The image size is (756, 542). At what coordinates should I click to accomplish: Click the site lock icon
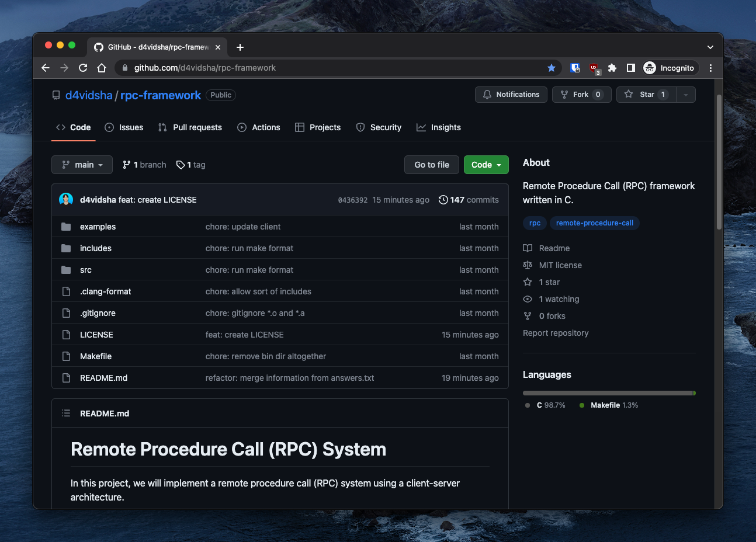pyautogui.click(x=124, y=68)
